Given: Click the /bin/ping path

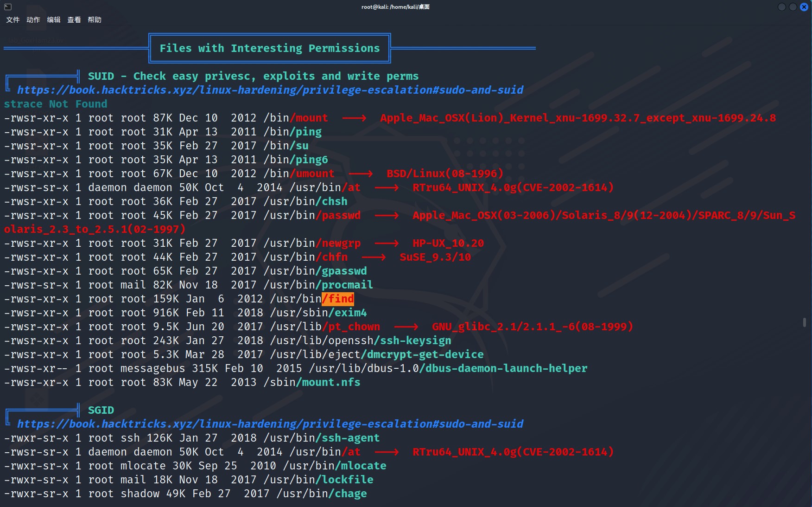Looking at the screenshot, I should (292, 132).
